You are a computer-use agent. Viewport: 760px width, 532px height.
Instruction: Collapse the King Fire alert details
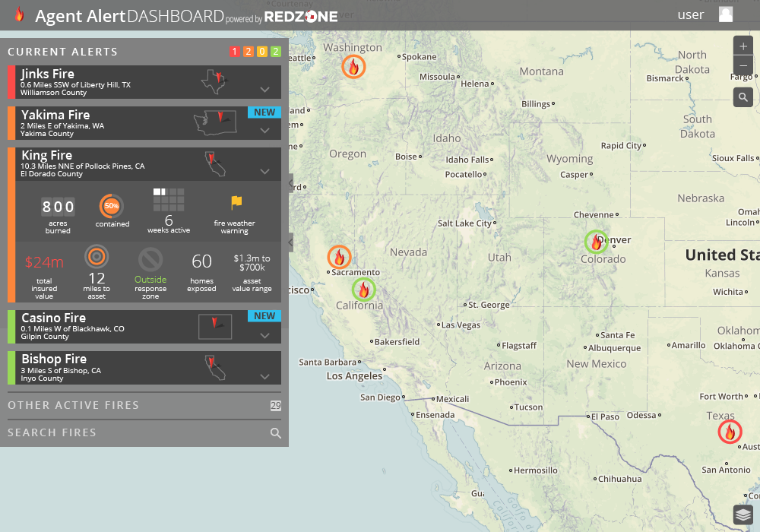(264, 172)
